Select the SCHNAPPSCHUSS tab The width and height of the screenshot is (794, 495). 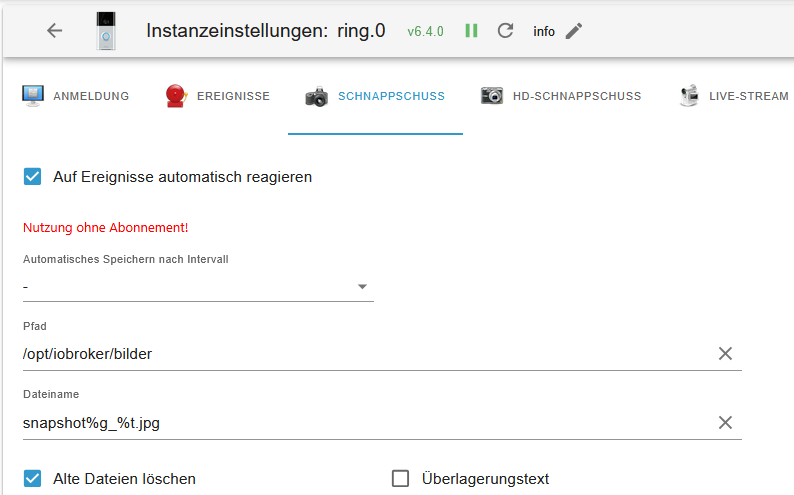click(375, 96)
